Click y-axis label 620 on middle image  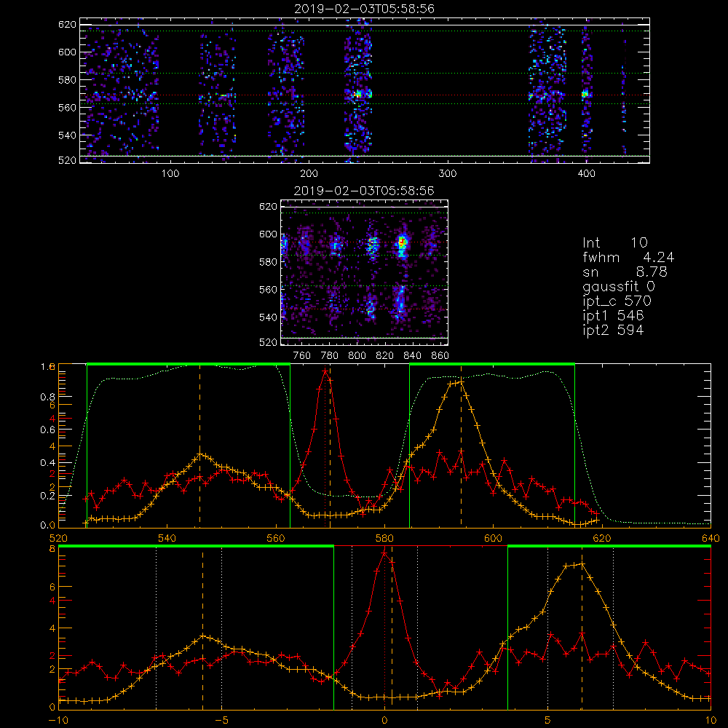click(269, 207)
